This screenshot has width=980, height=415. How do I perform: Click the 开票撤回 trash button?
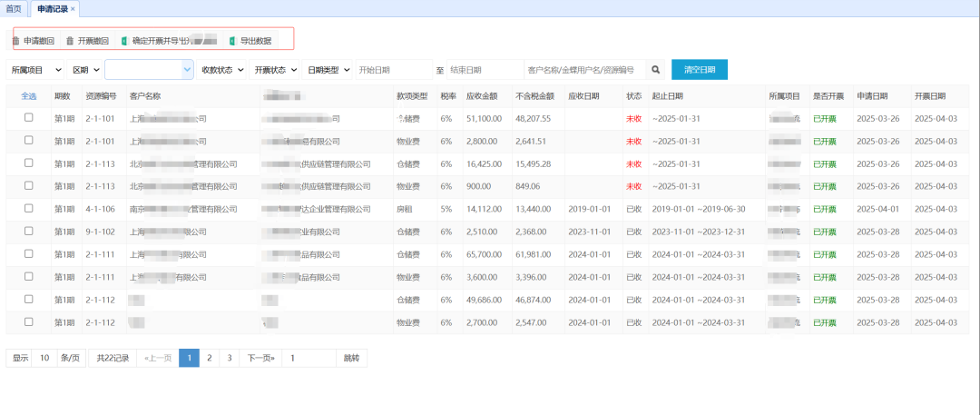point(87,41)
